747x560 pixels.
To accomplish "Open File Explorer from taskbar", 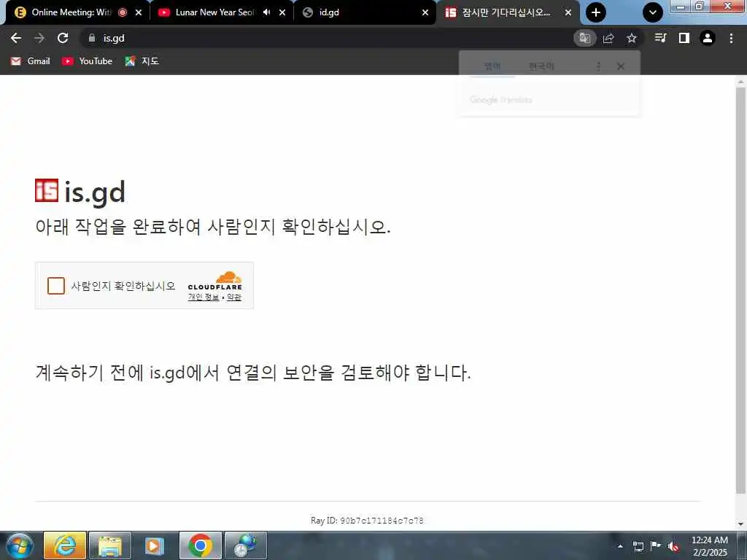I will click(x=110, y=545).
